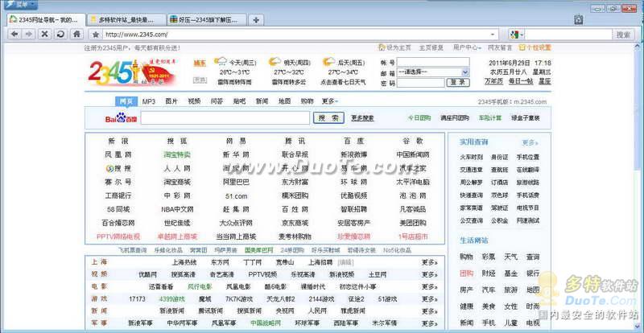Switch to the 好压 browser tab
Image resolution: width=644 pixels, height=333 pixels.
click(x=208, y=20)
